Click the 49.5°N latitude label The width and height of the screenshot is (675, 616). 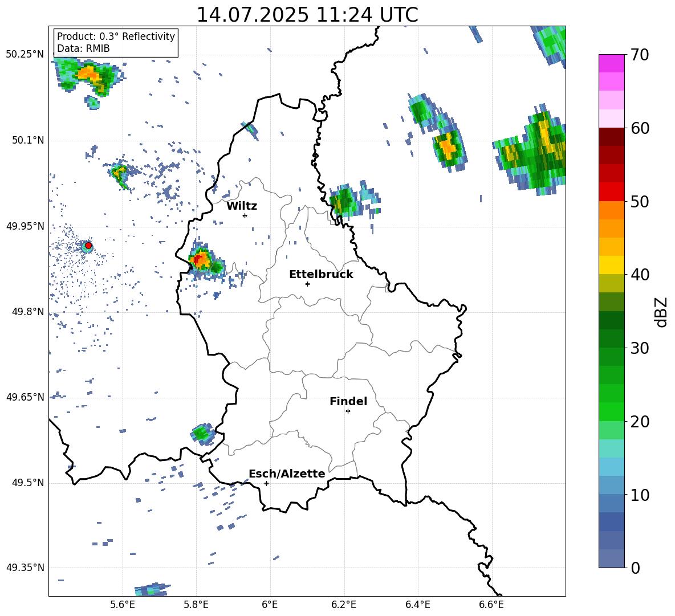28,483
